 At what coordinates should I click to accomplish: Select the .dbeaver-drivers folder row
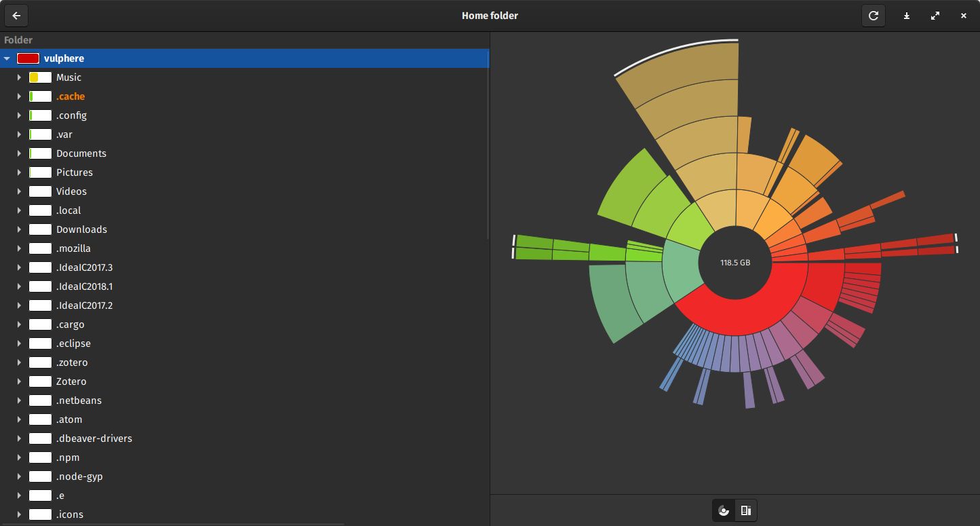point(94,438)
